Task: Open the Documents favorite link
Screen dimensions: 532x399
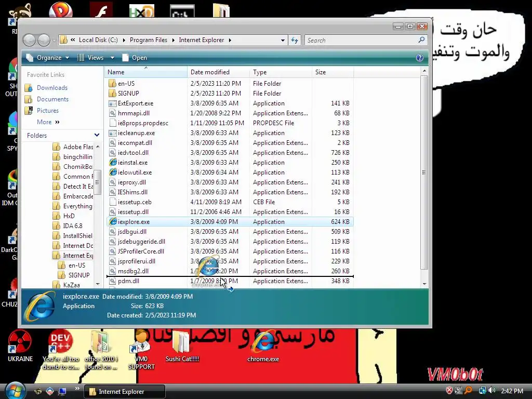Action: coord(52,99)
